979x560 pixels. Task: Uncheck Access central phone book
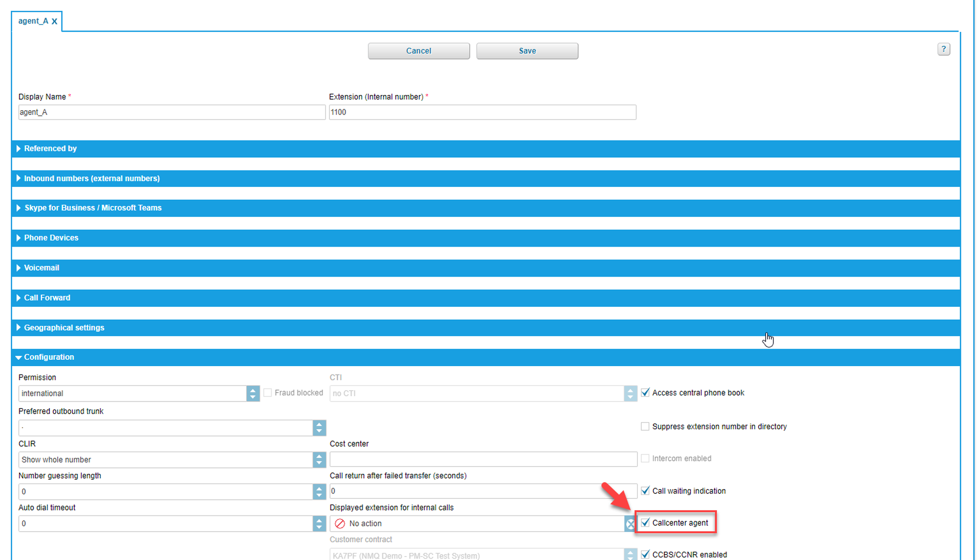tap(645, 393)
